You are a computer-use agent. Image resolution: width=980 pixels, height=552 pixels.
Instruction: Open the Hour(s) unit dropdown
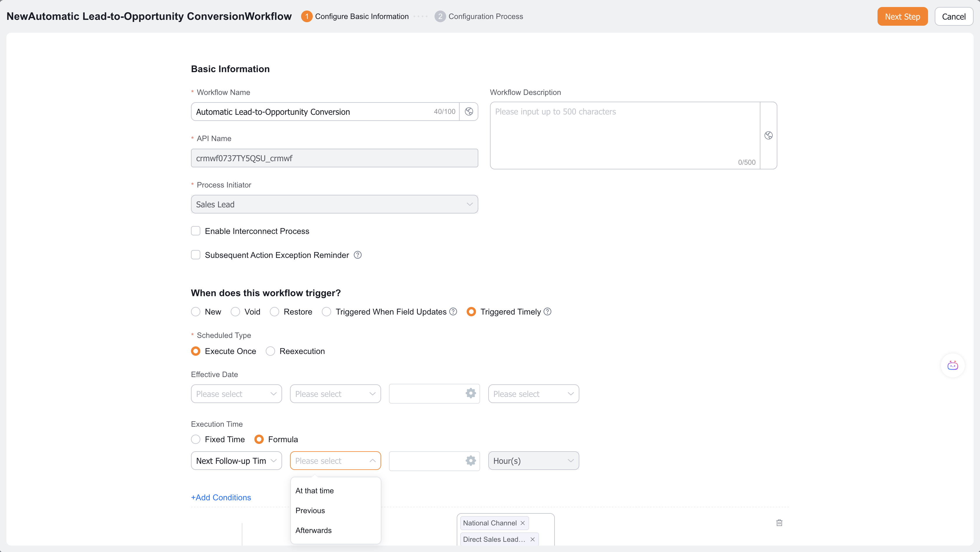[x=534, y=461]
